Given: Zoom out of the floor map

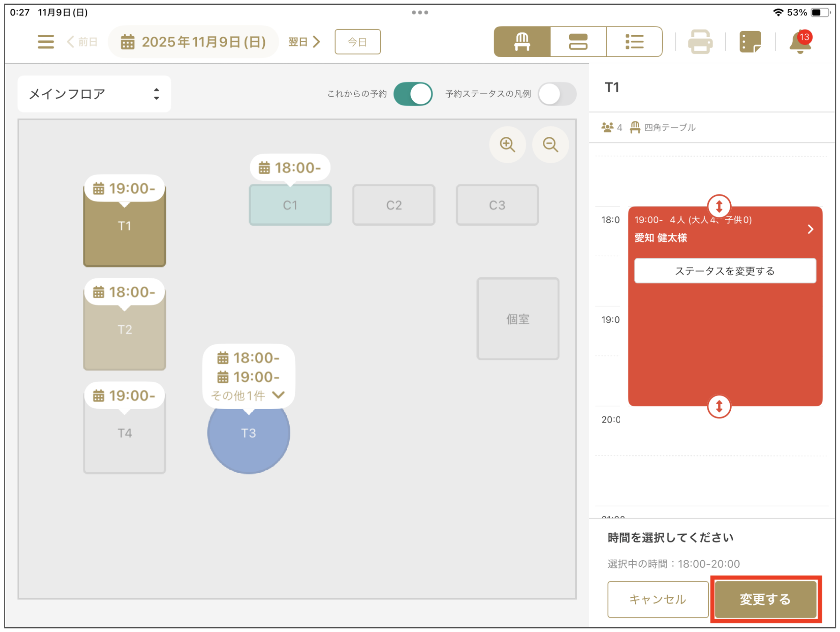Looking at the screenshot, I should [x=550, y=144].
